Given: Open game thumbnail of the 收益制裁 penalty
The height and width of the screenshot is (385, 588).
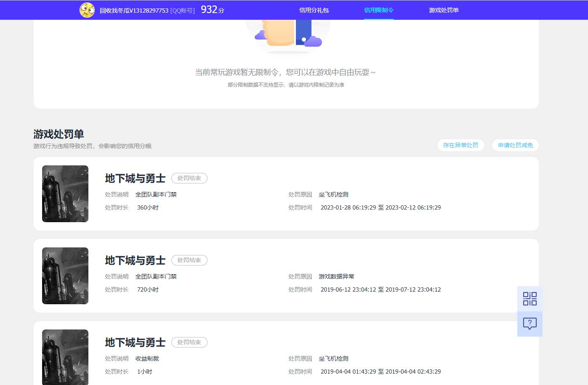Looking at the screenshot, I should point(65,357).
